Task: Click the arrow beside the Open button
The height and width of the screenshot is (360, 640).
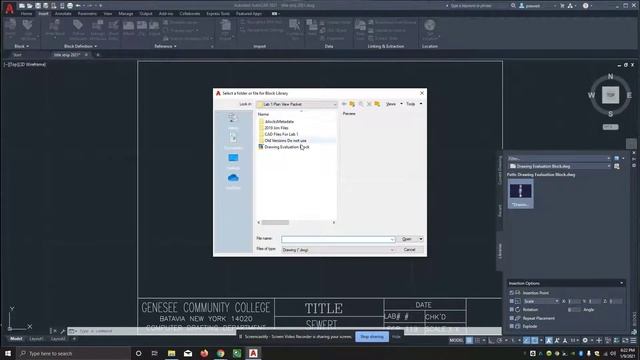Action: (x=421, y=239)
